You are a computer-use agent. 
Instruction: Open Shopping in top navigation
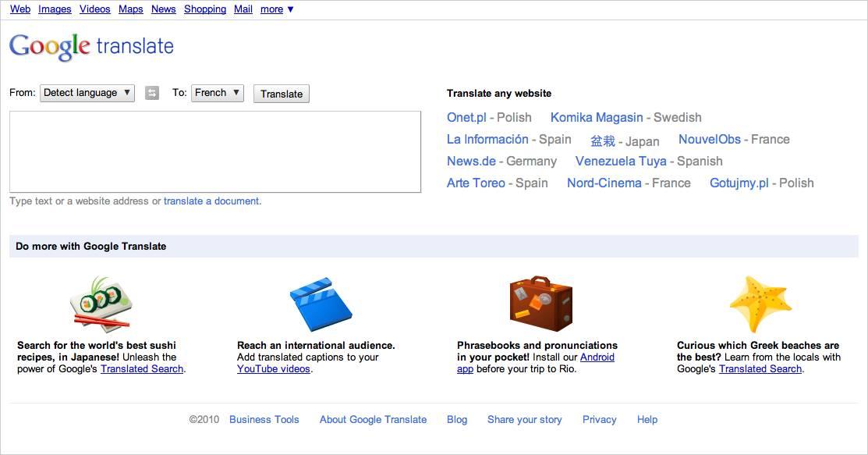[x=205, y=9]
